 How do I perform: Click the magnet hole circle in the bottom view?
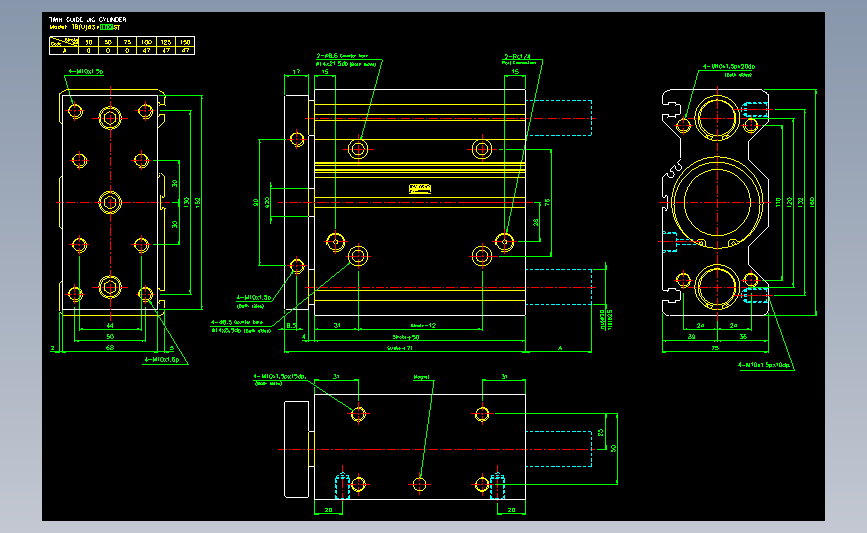(x=420, y=484)
